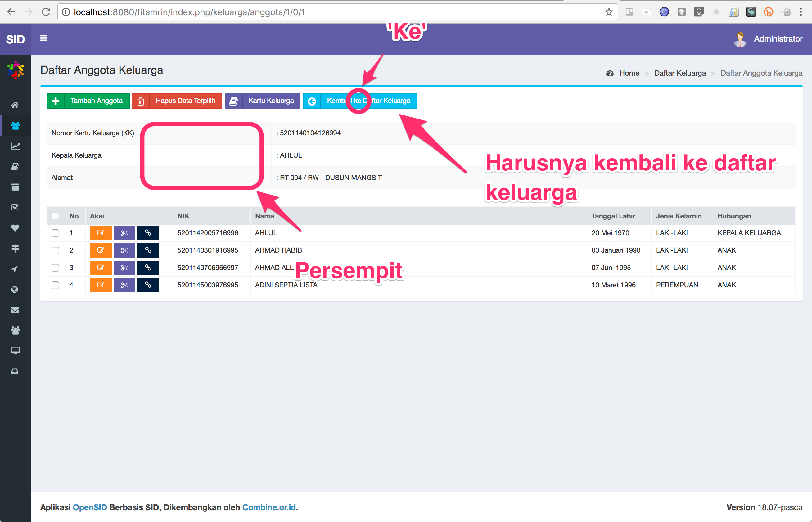Click the link icon for ADINI SEPTIA LISTA
Image resolution: width=812 pixels, height=522 pixels.
[x=148, y=285]
